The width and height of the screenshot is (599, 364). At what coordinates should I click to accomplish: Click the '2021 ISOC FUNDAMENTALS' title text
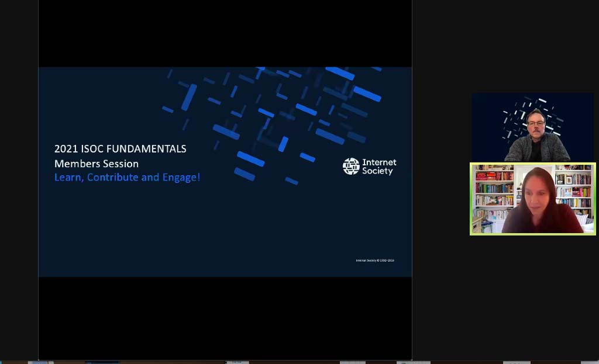pyautogui.click(x=121, y=149)
